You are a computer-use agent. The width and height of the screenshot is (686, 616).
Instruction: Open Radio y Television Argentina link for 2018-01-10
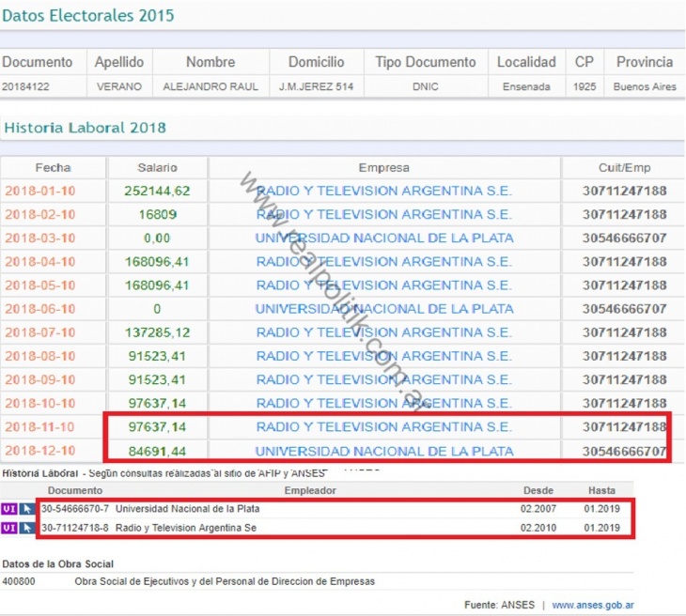pyautogui.click(x=383, y=191)
